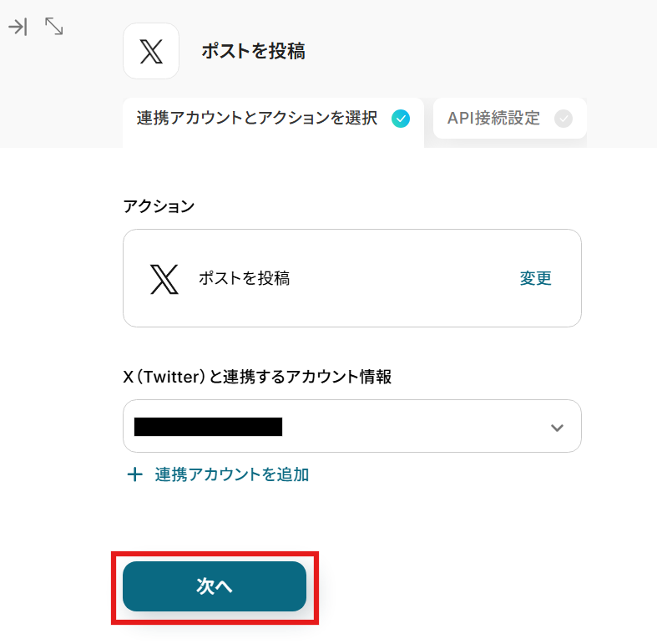Click 変更 to change the action
The image size is (657, 644).
[536, 279]
